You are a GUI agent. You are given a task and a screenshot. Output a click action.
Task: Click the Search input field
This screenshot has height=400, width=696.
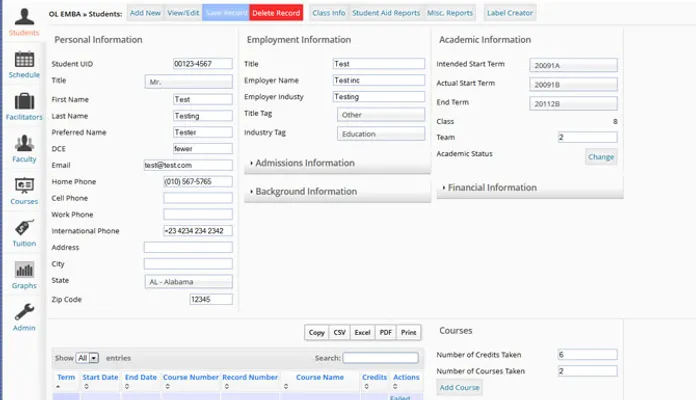(x=380, y=357)
